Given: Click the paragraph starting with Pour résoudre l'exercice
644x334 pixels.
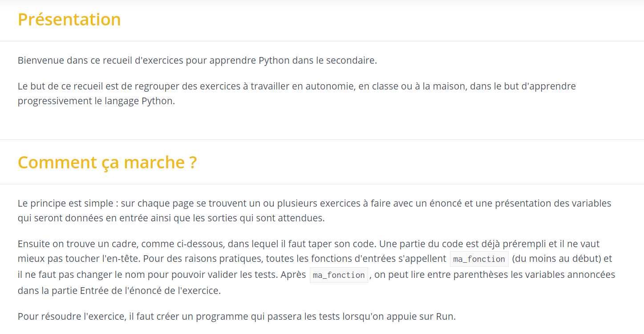Looking at the screenshot, I should point(237,317).
